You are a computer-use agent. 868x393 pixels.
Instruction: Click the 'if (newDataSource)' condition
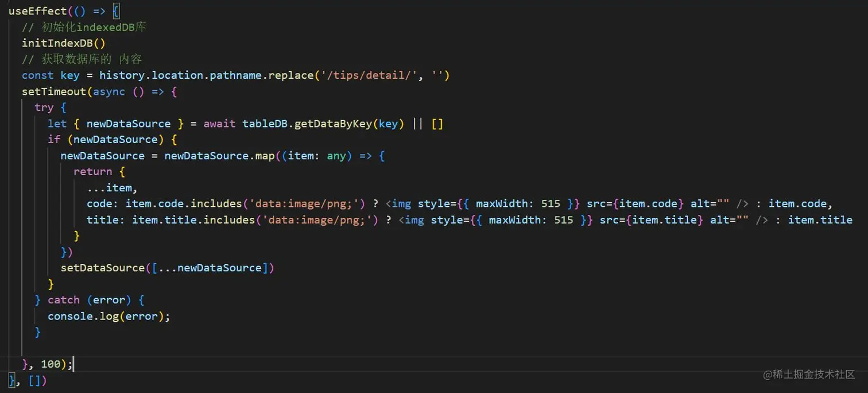(x=106, y=140)
